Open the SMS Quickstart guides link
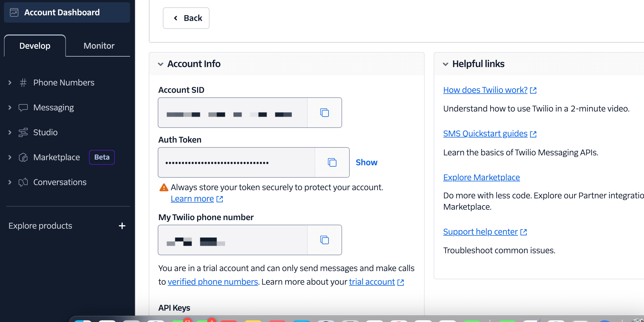Viewport: 644px width, 322px height. pyautogui.click(x=485, y=134)
